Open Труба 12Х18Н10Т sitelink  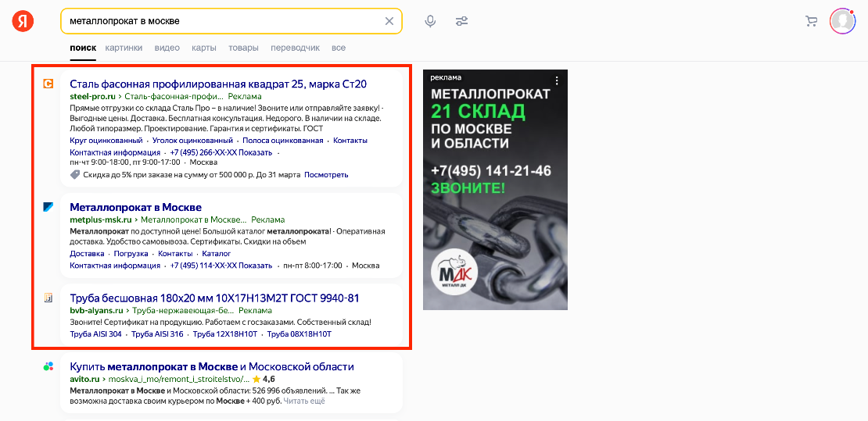(225, 334)
